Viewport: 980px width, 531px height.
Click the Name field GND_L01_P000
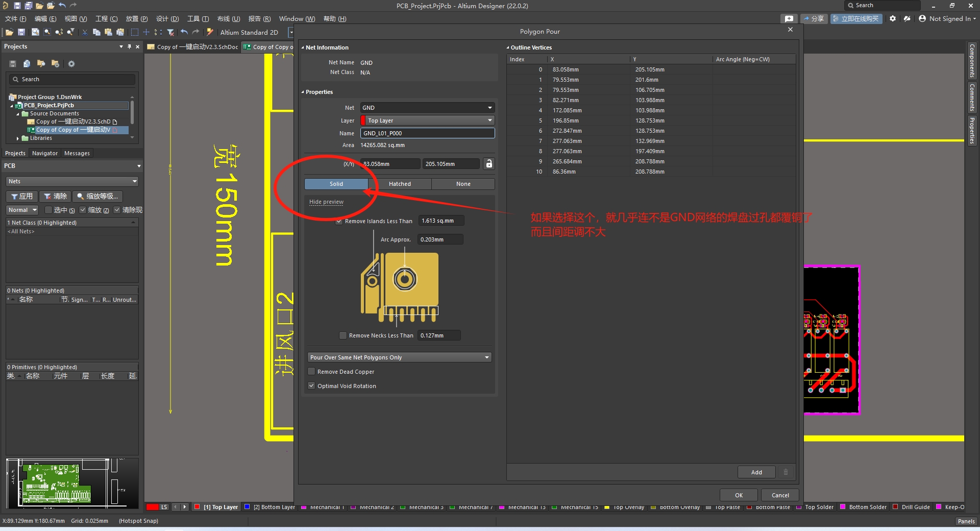[427, 133]
